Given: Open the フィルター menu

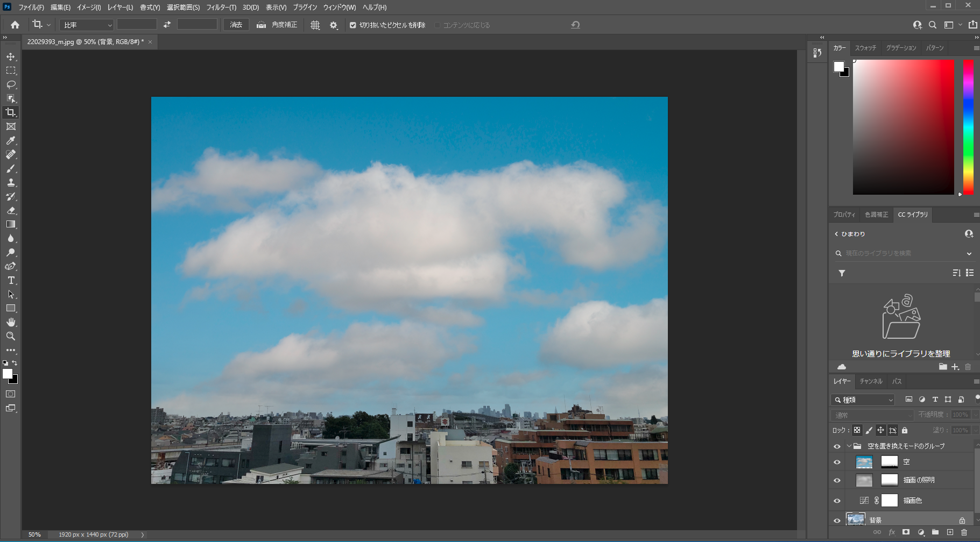Looking at the screenshot, I should 221,8.
